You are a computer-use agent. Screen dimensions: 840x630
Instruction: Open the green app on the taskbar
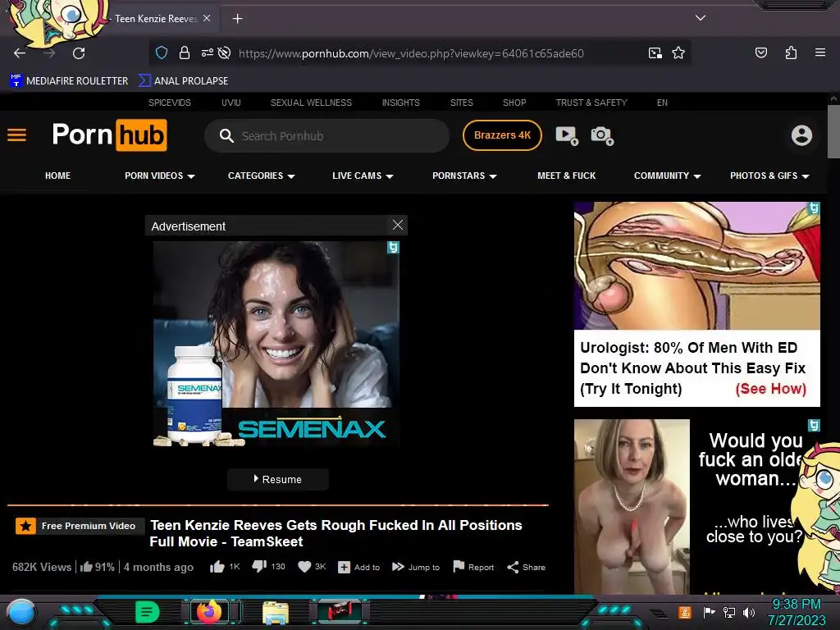point(148,612)
